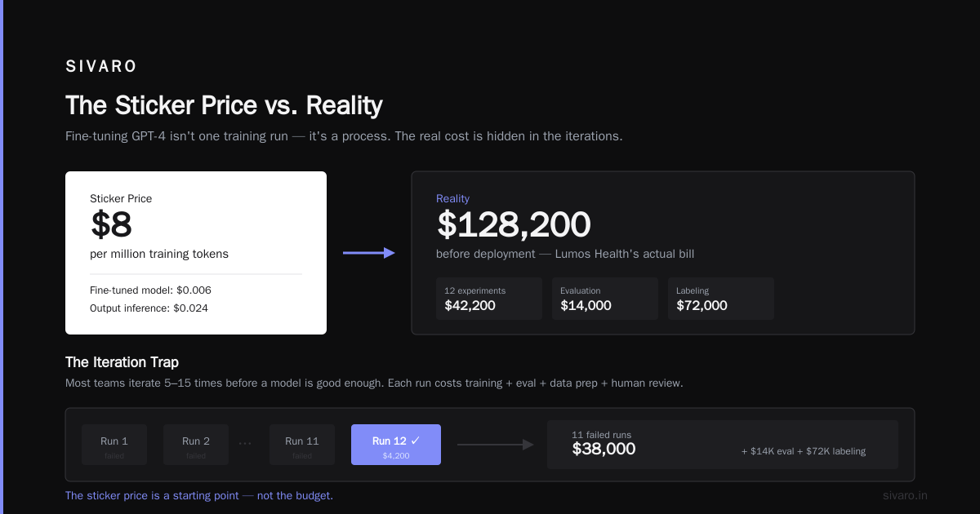This screenshot has height=514, width=980.
Task: Click the gray arrow after Run 12
Action: click(496, 445)
